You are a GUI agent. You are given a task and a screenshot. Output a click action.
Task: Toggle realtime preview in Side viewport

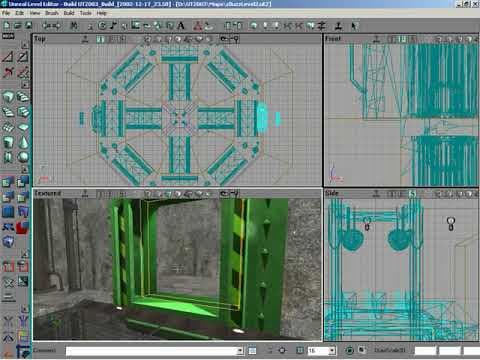pyautogui.click(x=376, y=194)
